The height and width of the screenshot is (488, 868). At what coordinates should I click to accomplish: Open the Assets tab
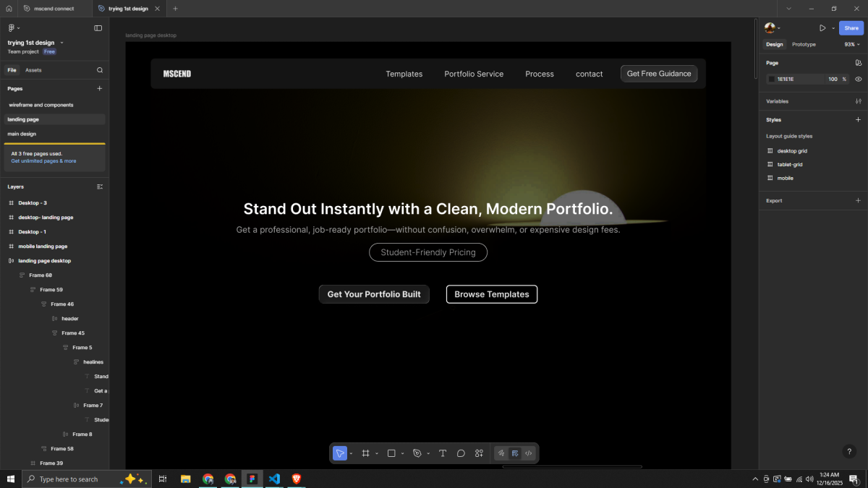tap(33, 70)
